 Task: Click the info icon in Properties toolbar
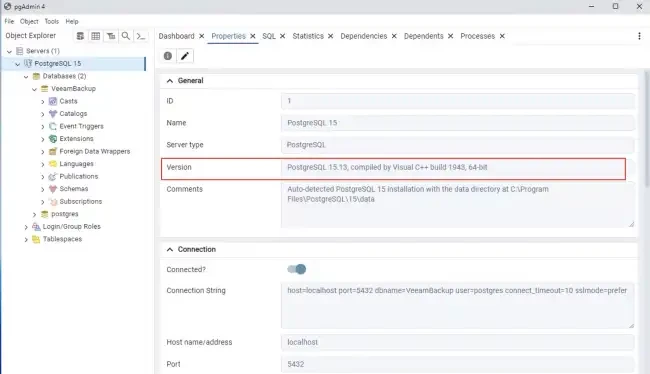tap(168, 56)
